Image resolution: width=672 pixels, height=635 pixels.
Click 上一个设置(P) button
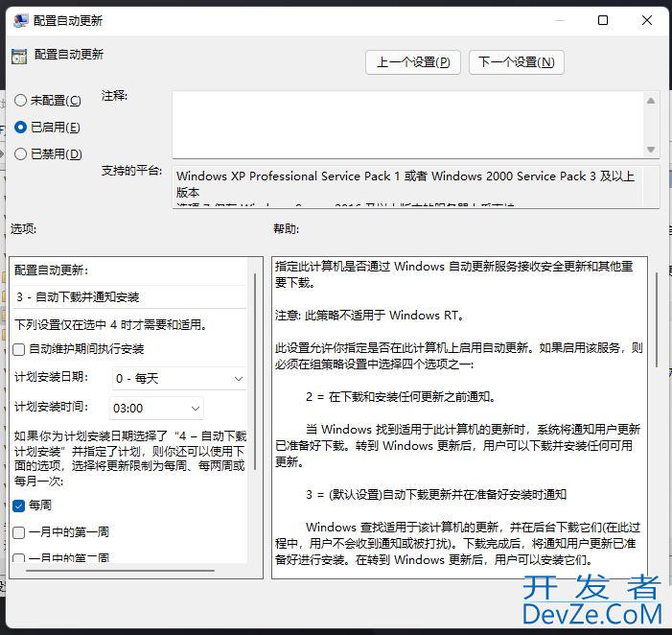[x=413, y=62]
